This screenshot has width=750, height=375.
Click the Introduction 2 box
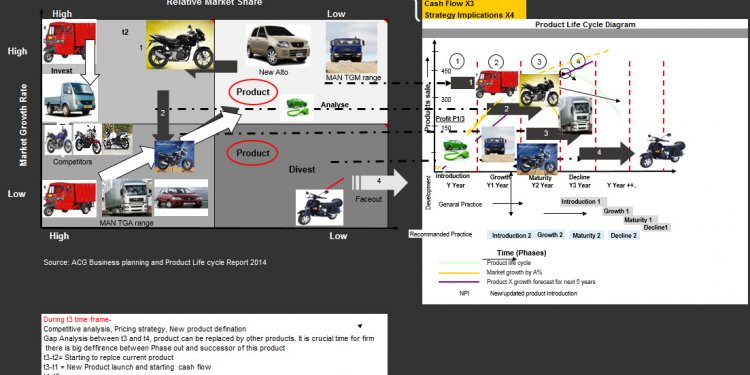[511, 235]
